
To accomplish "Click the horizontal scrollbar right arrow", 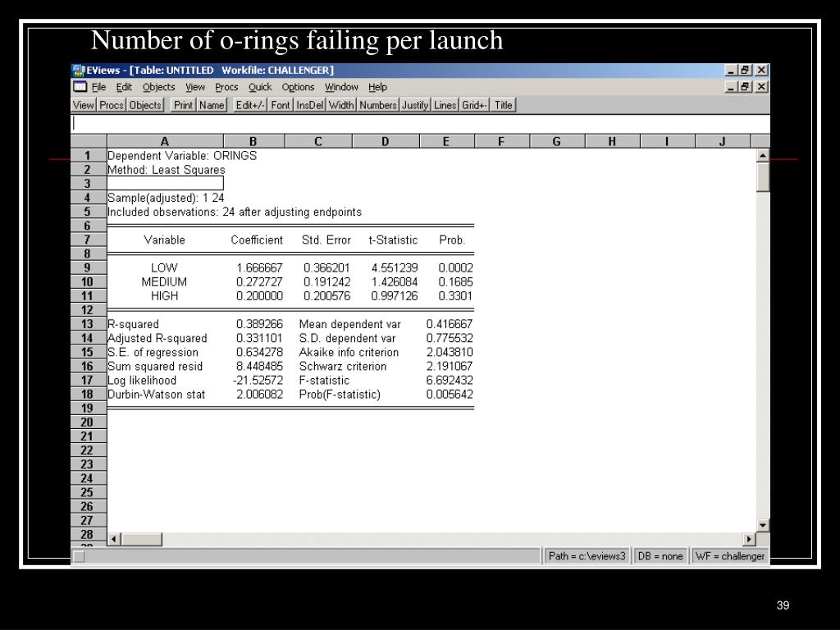I will pyautogui.click(x=749, y=539).
